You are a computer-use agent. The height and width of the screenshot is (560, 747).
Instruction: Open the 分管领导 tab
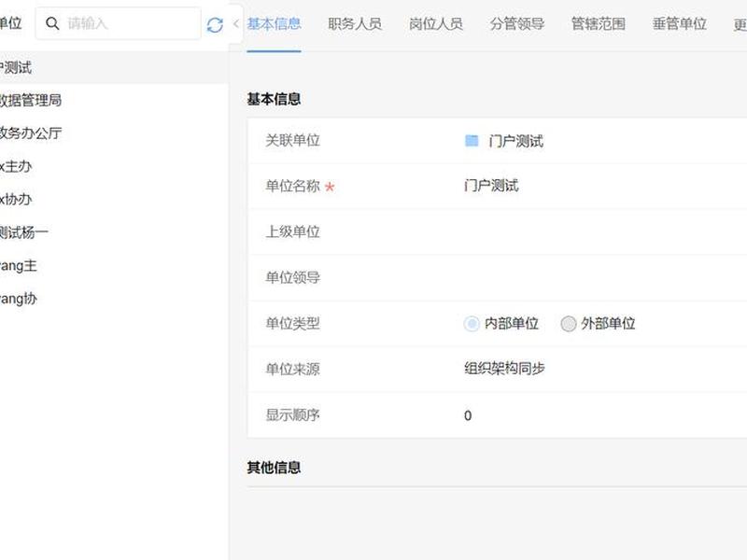[517, 24]
